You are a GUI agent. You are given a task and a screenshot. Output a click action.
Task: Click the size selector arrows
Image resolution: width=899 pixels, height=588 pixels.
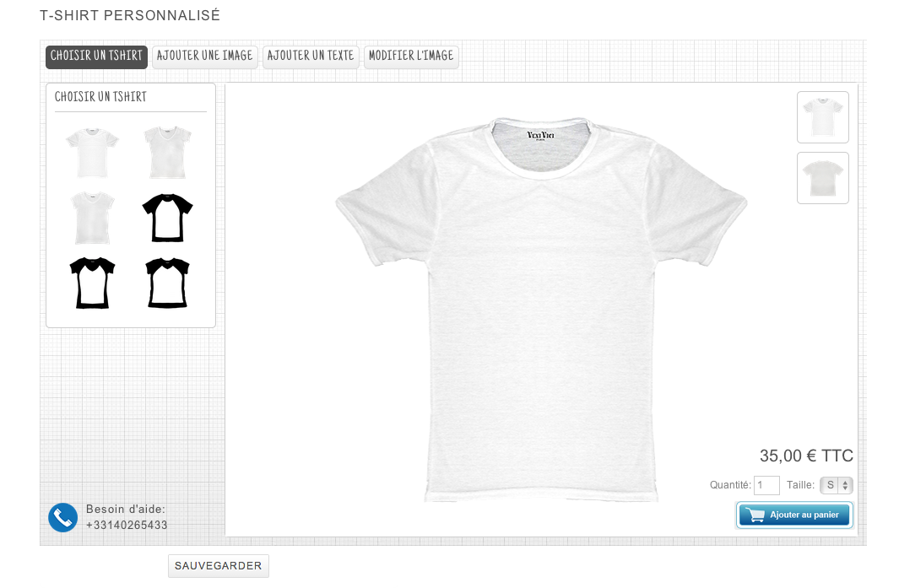click(x=845, y=485)
